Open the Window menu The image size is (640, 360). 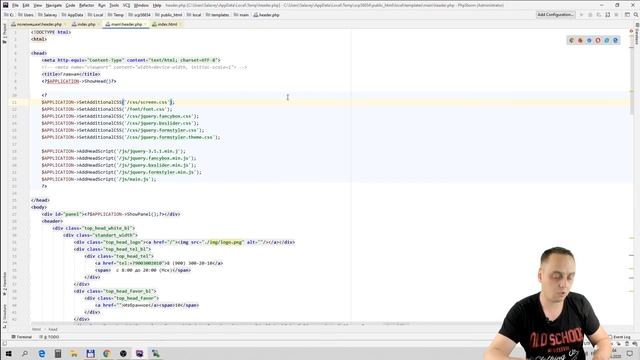click(x=141, y=5)
